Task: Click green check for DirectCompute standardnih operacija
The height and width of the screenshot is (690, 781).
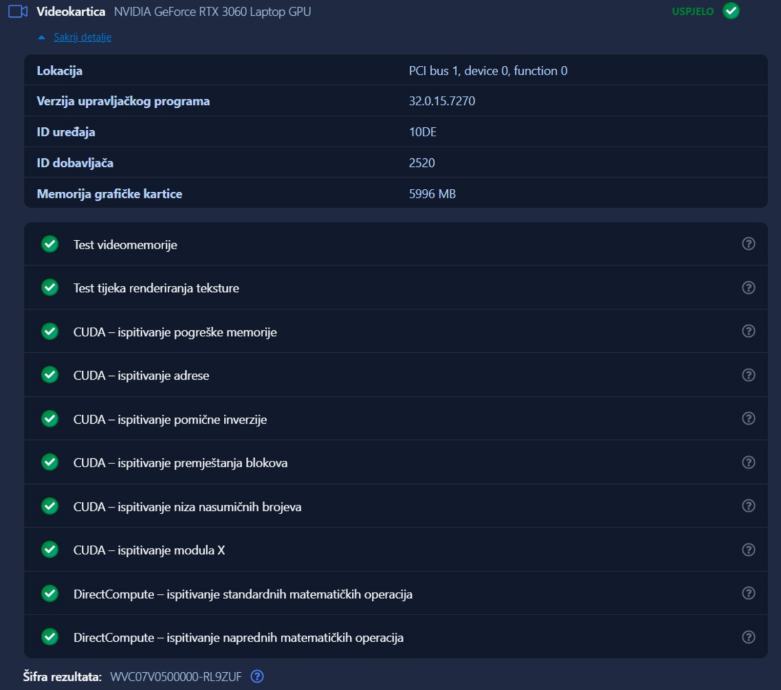Action: point(50,593)
